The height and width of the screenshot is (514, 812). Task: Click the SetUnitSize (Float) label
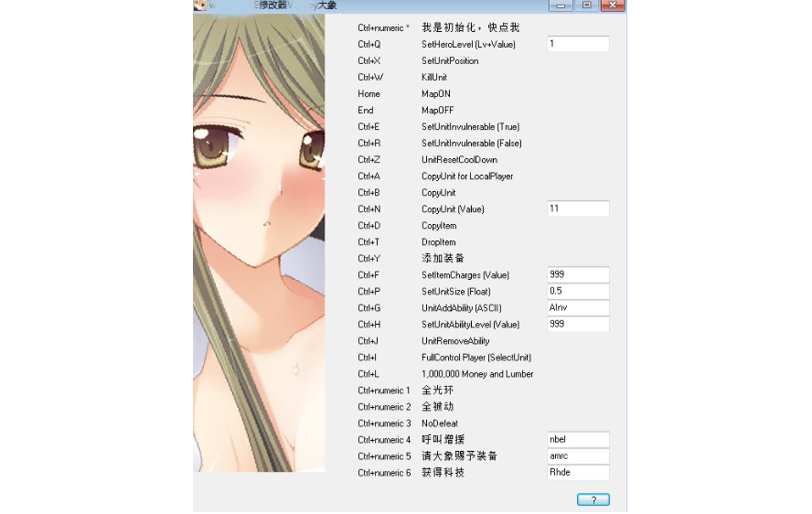(455, 292)
